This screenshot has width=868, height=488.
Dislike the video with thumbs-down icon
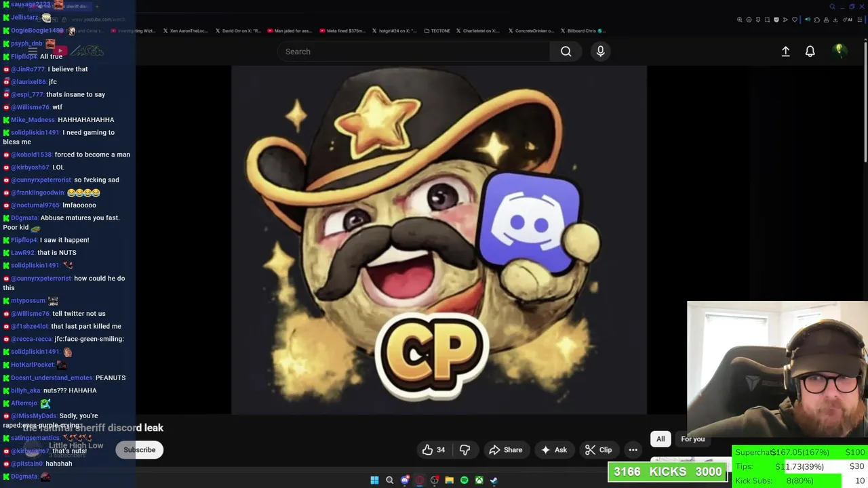point(465,450)
